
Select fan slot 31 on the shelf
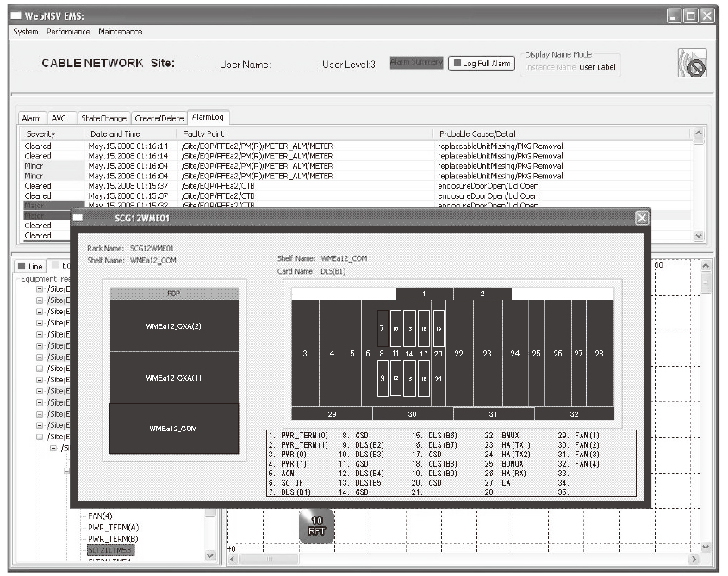494,413
